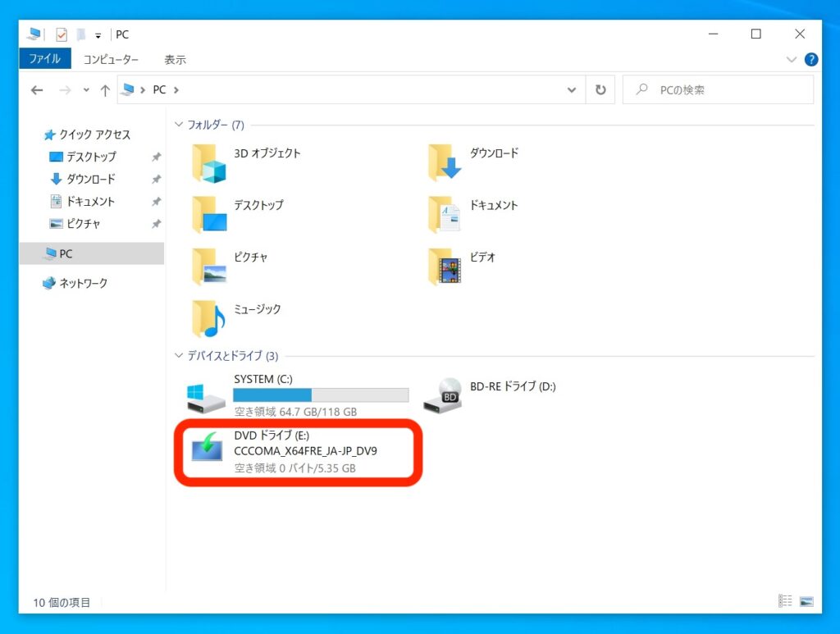Viewport: 840px width, 634px height.
Task: Switch to the コンピューター ribbon tab
Action: tap(111, 59)
